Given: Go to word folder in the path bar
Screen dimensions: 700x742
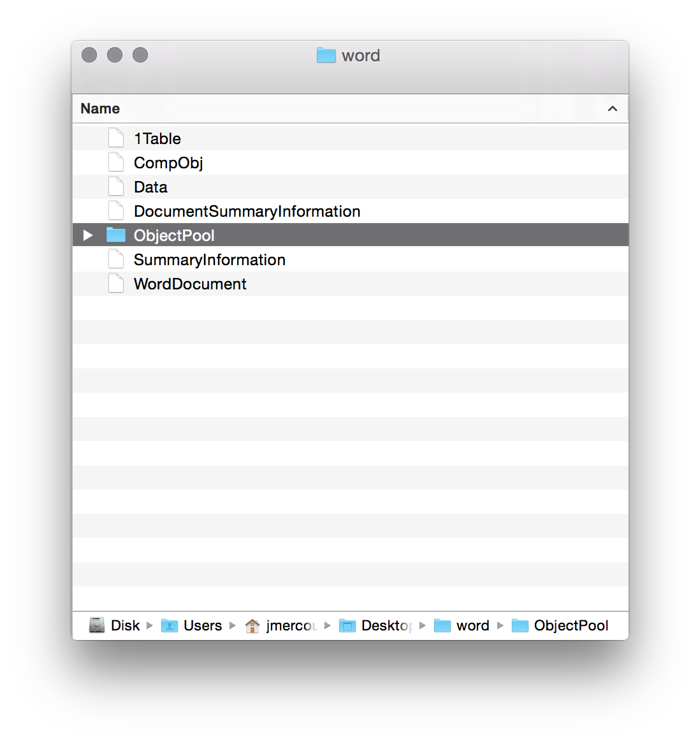Looking at the screenshot, I should [x=473, y=625].
